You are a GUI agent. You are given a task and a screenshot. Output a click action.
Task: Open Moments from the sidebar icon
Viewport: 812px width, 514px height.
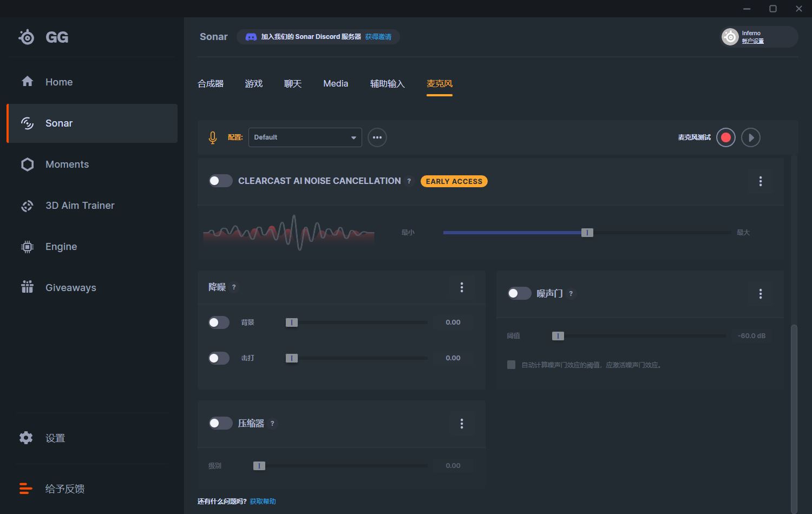(27, 164)
